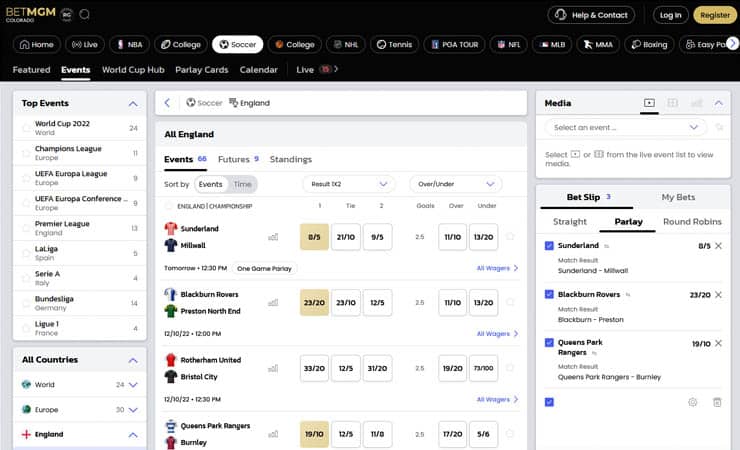Uncheck Sunderland selection in bet slip

click(549, 245)
